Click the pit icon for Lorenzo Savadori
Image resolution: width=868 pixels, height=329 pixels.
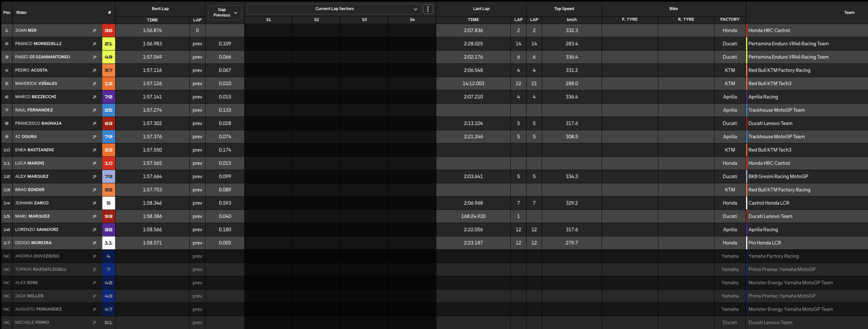95,230
